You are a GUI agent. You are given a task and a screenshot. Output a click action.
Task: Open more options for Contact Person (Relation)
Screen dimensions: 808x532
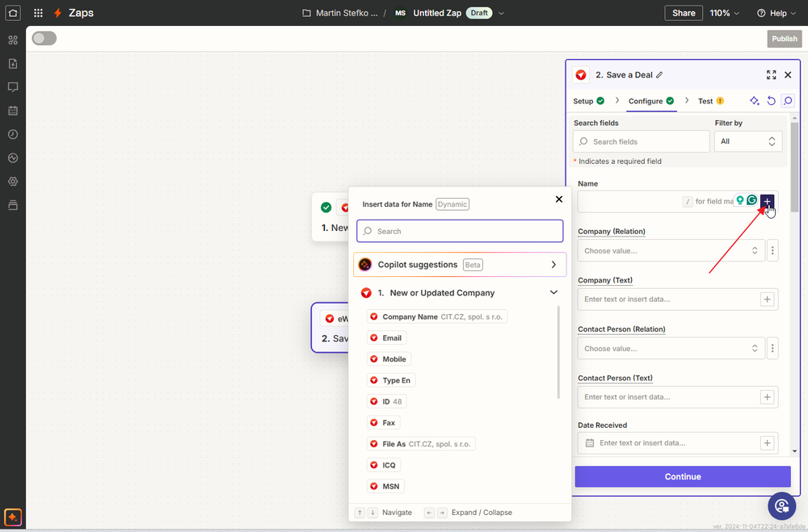click(x=772, y=349)
